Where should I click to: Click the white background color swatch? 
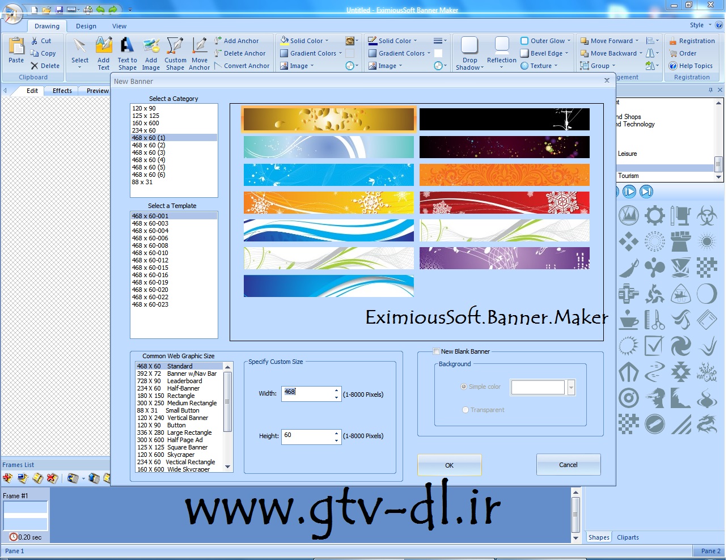[x=538, y=387]
